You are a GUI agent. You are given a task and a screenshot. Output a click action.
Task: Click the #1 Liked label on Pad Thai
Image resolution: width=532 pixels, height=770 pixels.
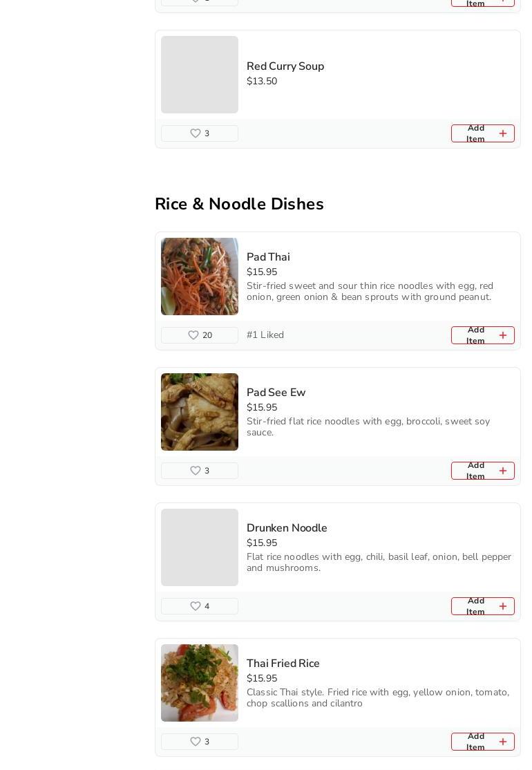tap(265, 335)
